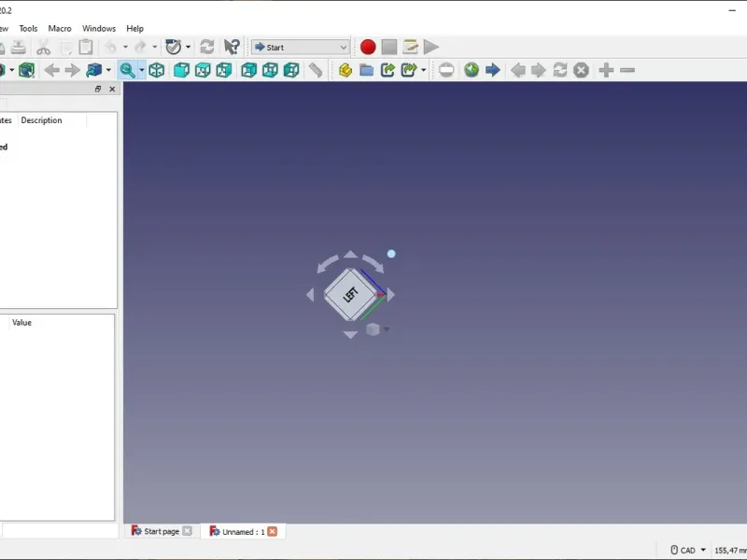The image size is (747, 560).
Task: Click the LEFT face of navigation cube
Action: [x=351, y=295]
